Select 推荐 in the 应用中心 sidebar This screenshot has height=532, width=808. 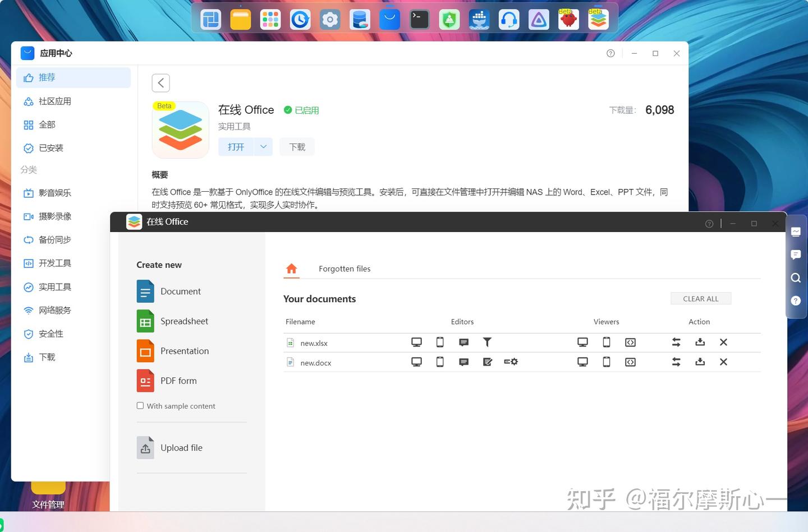(73, 77)
